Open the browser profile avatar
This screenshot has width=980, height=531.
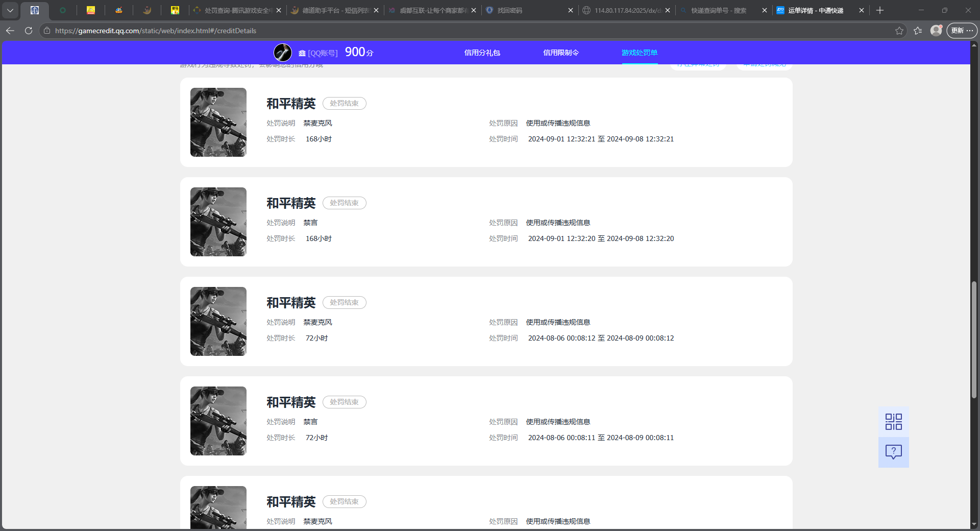(936, 31)
